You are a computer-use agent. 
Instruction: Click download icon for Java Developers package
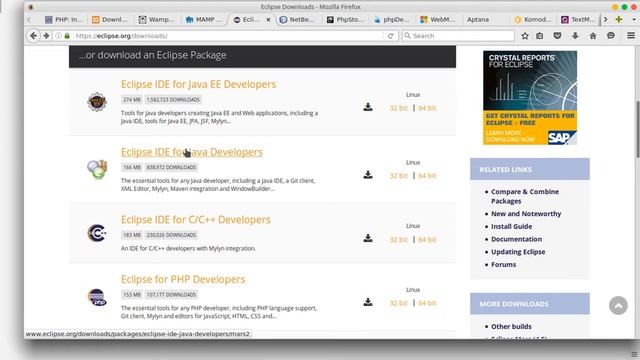click(368, 175)
